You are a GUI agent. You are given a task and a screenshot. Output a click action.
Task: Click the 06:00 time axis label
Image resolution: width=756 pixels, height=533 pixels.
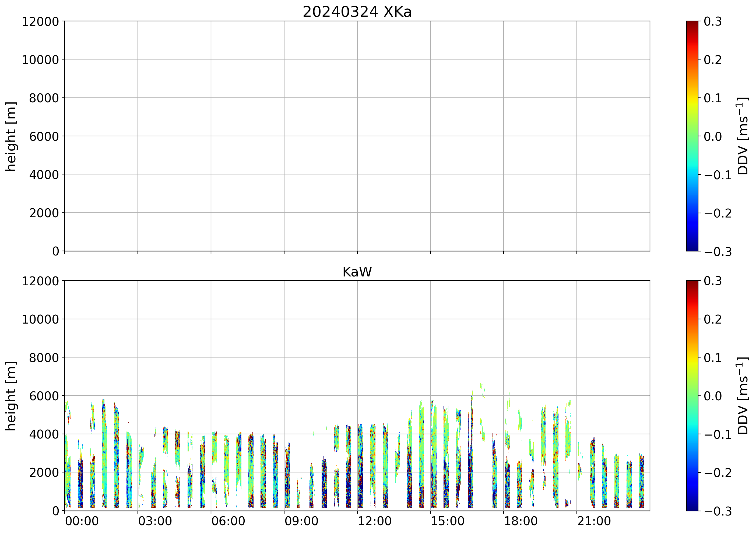(228, 521)
